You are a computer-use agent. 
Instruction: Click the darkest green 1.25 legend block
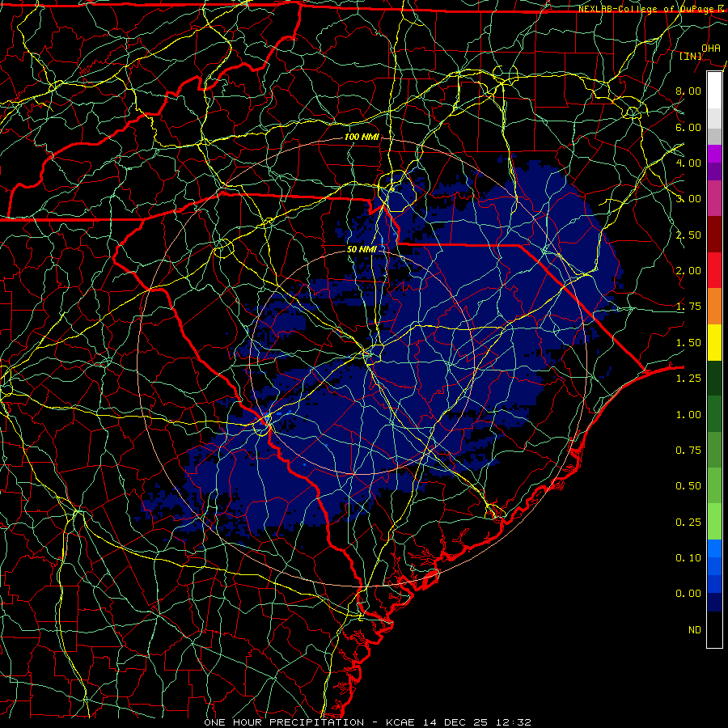(714, 378)
